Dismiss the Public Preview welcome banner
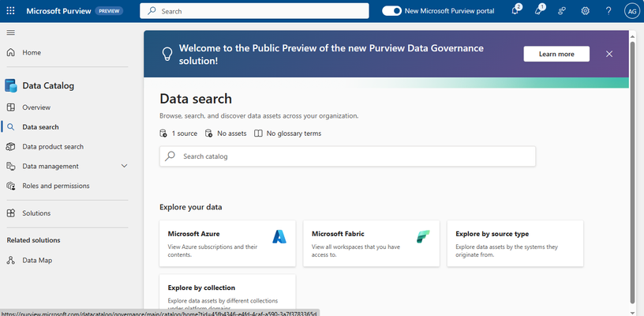The image size is (644, 316). tap(609, 54)
